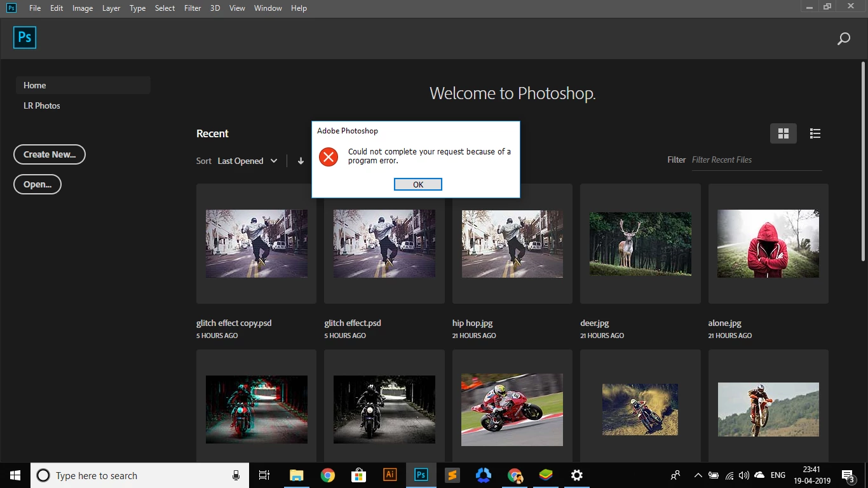Open the Help menu
Viewport: 868px width, 488px height.
299,8
